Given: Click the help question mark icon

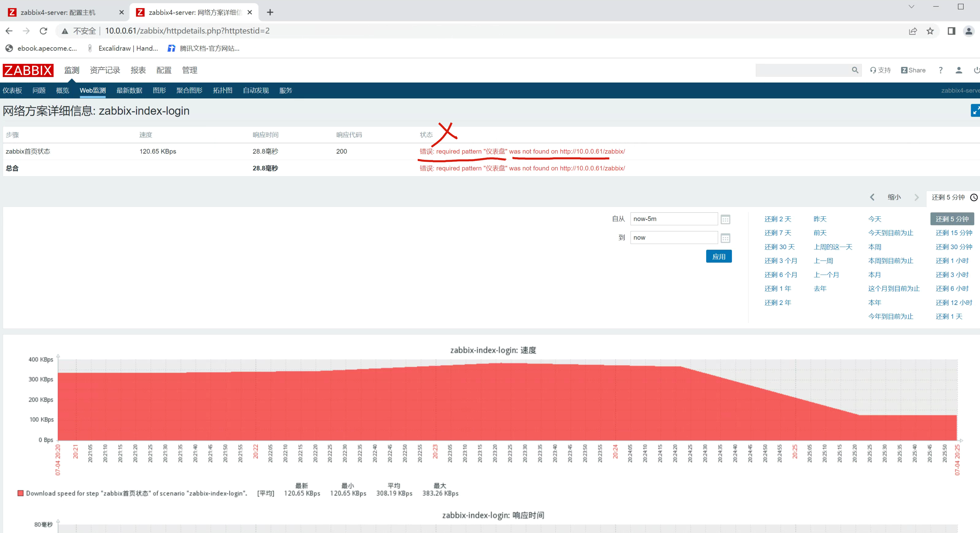Looking at the screenshot, I should (x=940, y=70).
